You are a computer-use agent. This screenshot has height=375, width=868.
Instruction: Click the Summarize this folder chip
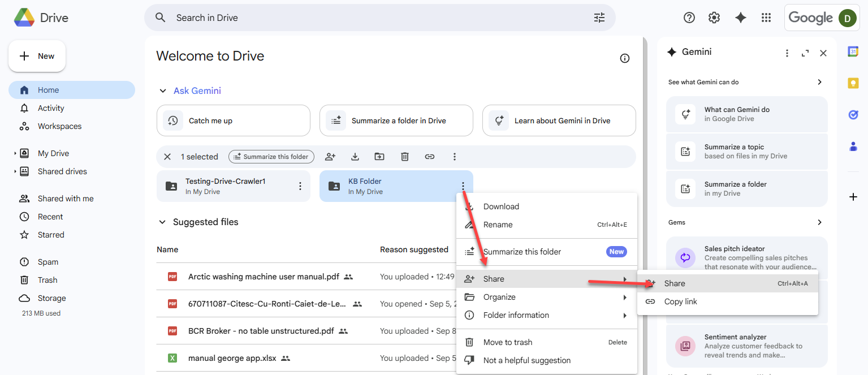pos(271,157)
